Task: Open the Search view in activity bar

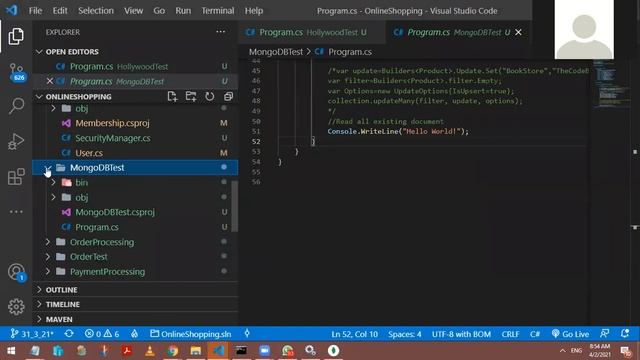Action: pos(16,106)
